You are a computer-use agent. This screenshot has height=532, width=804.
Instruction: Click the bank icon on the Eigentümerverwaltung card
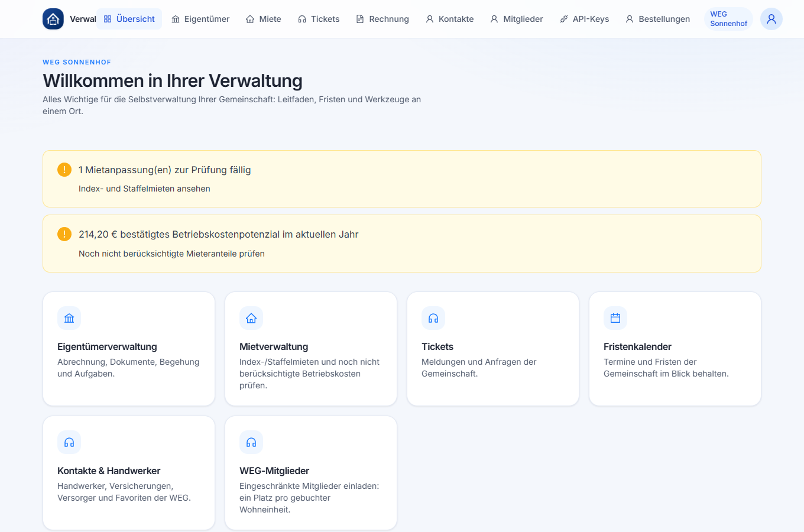69,318
